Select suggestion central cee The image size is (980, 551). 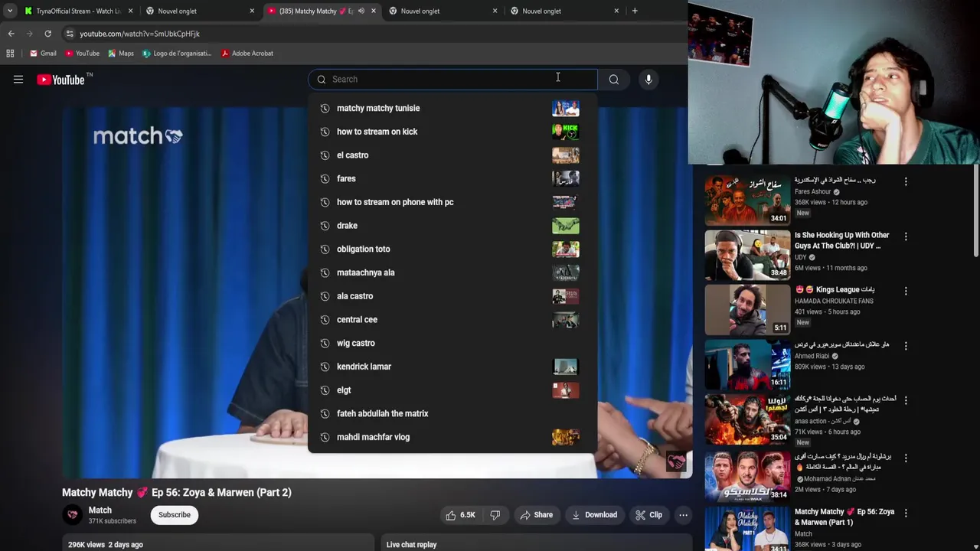(x=452, y=320)
